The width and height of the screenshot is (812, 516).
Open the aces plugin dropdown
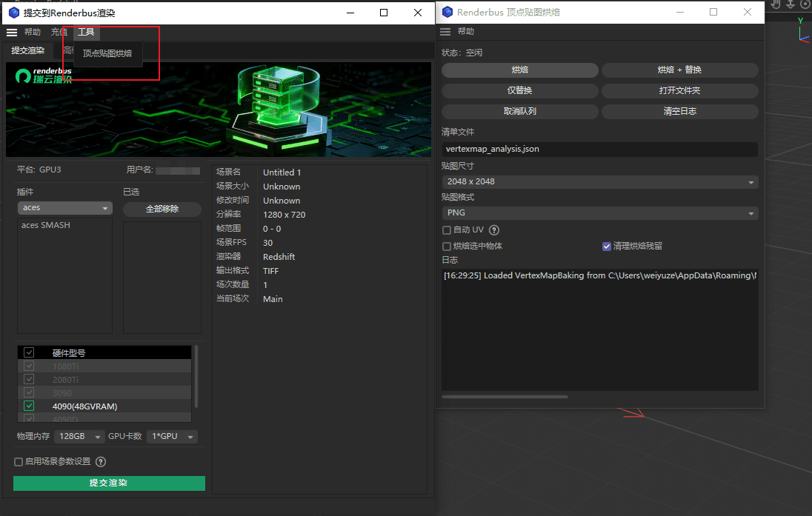(64, 207)
